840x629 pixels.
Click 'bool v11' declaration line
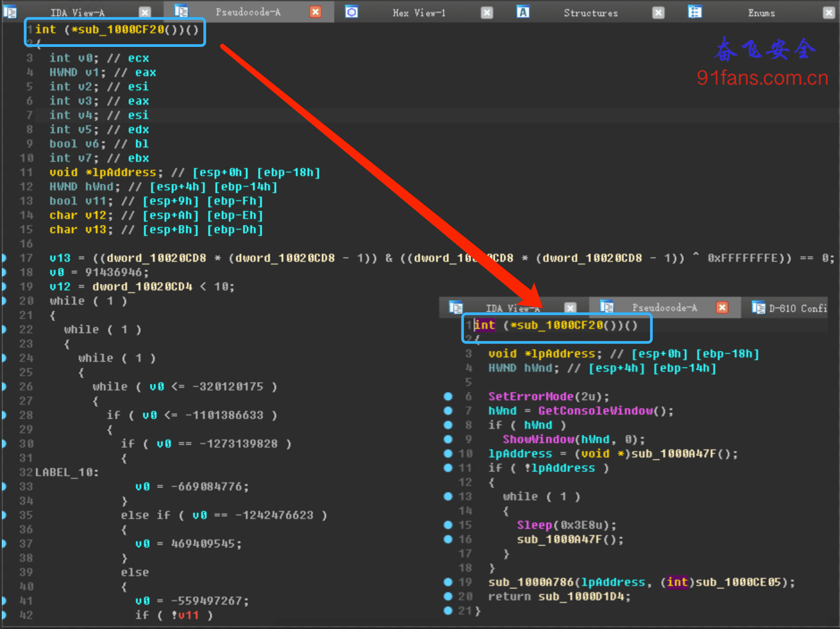[x=156, y=201]
